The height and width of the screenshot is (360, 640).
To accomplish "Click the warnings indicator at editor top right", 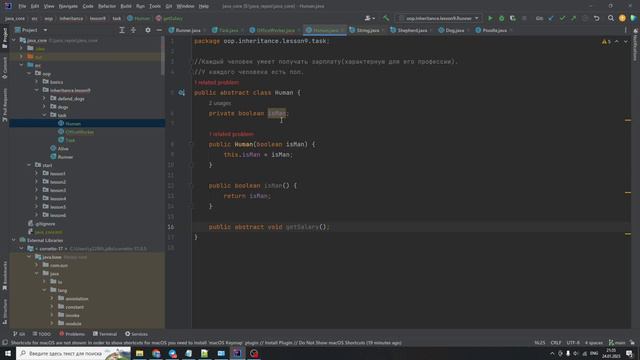I will coord(606,42).
